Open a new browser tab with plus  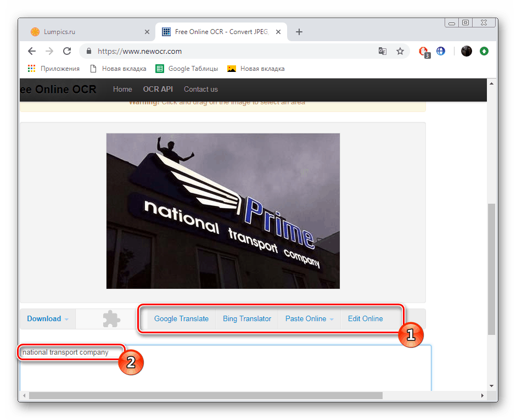[299, 32]
